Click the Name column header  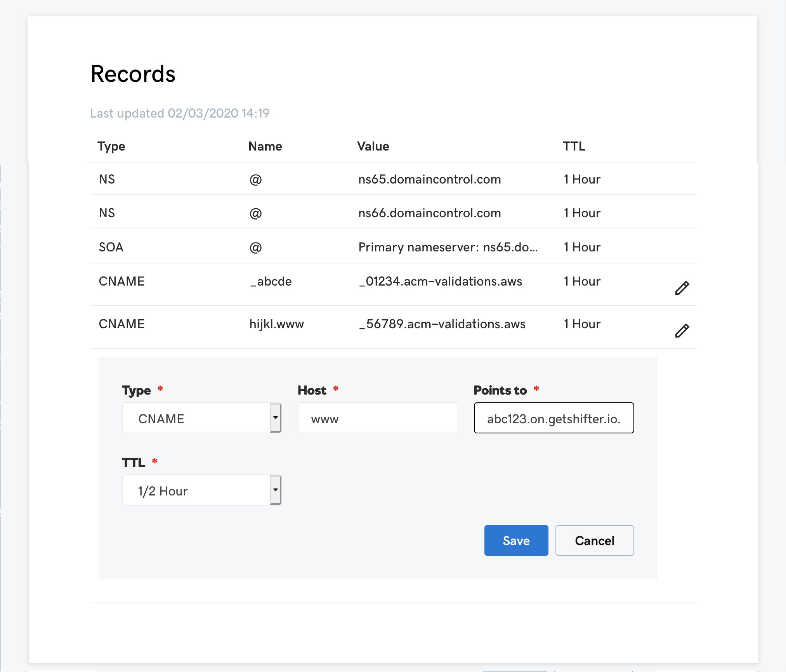265,146
